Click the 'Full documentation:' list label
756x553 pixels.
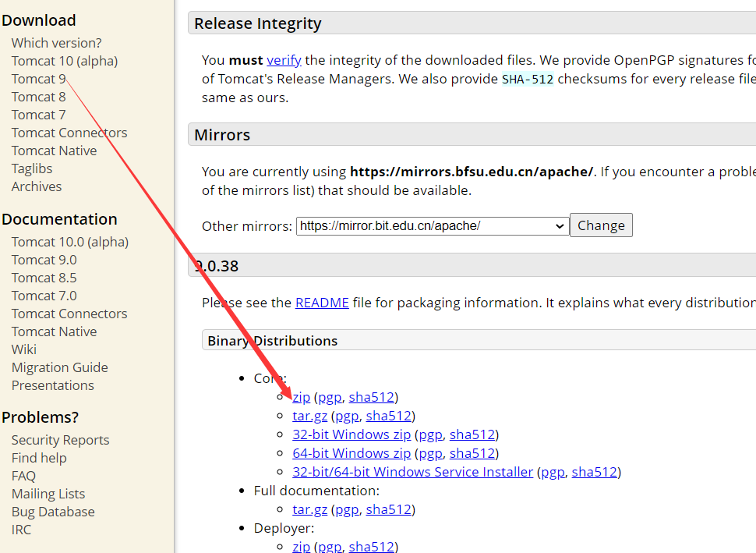point(316,491)
